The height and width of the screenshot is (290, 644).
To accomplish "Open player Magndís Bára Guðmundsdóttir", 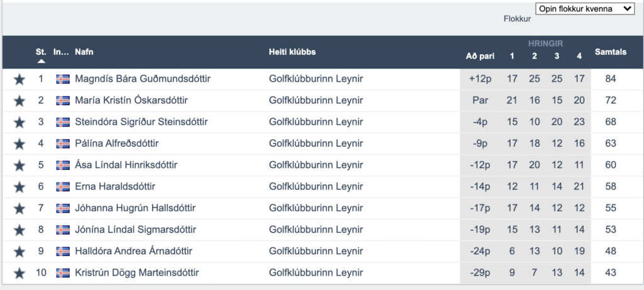I will coord(143,79).
